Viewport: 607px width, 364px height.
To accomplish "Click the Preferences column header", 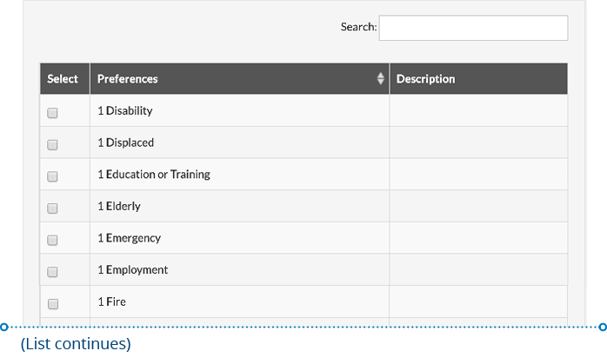I will pos(128,79).
